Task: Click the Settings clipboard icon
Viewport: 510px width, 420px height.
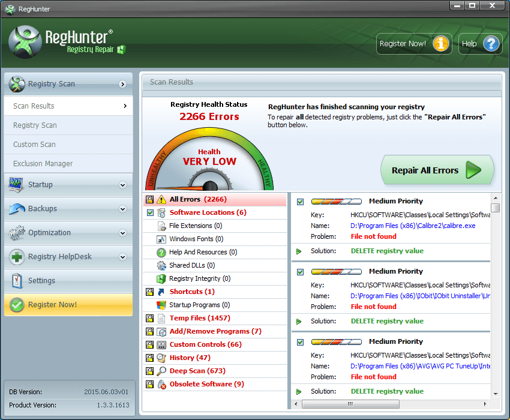Action: [17, 280]
